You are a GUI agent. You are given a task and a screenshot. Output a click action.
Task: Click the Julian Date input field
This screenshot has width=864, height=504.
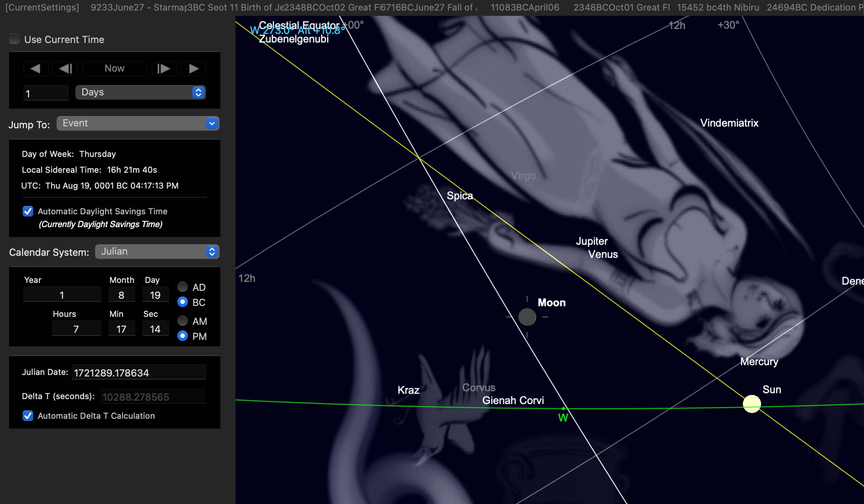coord(139,372)
